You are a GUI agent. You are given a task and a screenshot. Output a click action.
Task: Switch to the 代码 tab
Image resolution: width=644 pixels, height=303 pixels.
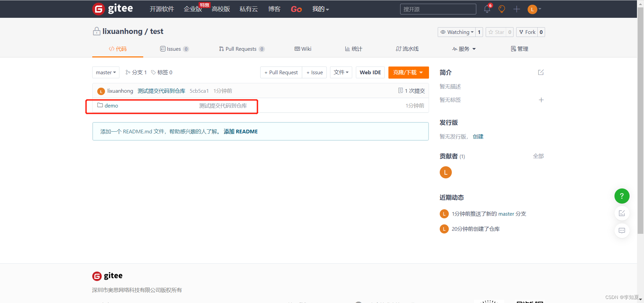(118, 49)
